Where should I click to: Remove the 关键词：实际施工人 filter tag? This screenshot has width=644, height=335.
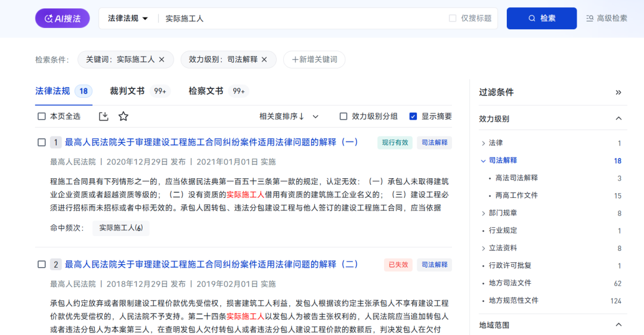pos(162,60)
